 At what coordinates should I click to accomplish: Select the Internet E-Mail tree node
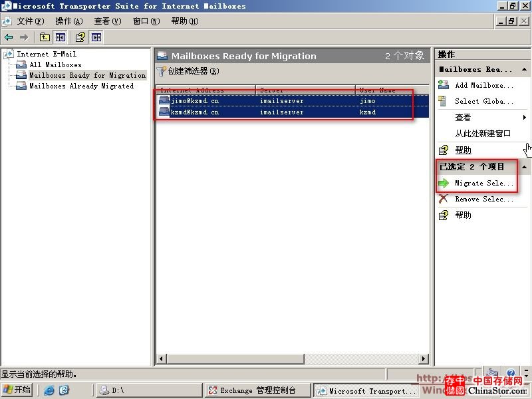[47, 54]
